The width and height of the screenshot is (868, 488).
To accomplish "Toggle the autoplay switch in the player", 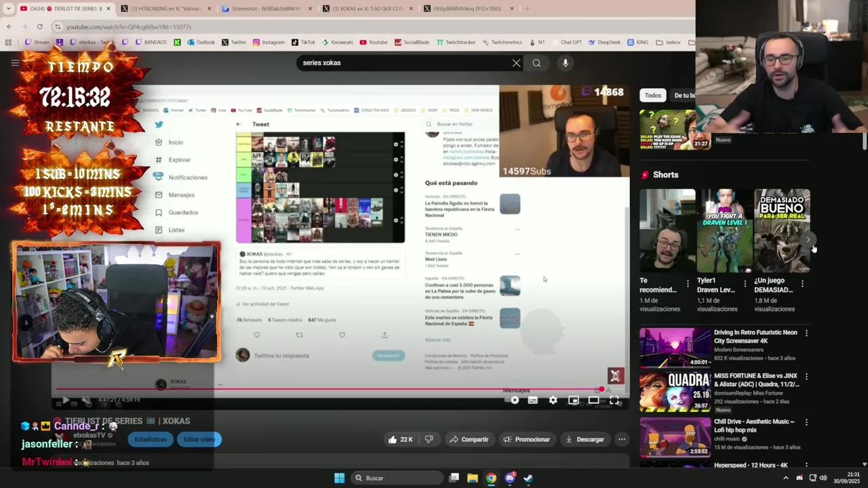I will (513, 401).
